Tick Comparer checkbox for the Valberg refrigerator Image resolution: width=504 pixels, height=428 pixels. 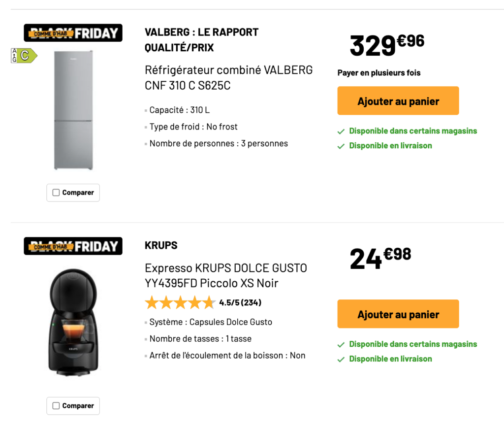[56, 193]
